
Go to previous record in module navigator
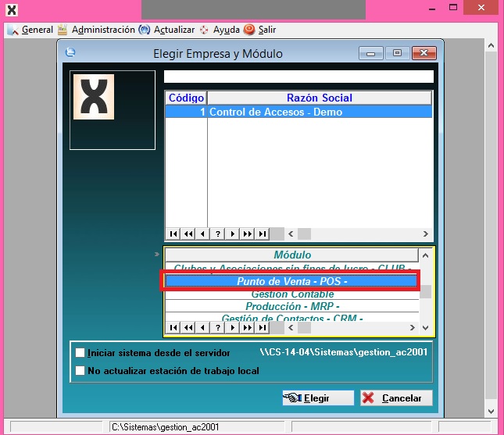pyautogui.click(x=203, y=327)
